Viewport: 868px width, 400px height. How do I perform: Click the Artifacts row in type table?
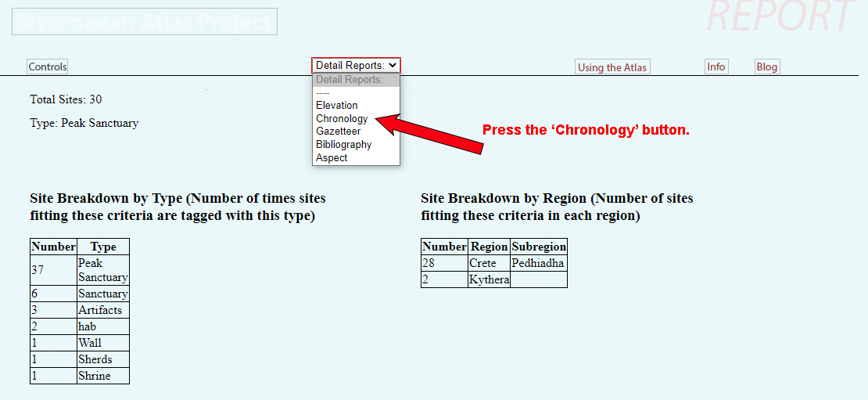pyautogui.click(x=100, y=310)
